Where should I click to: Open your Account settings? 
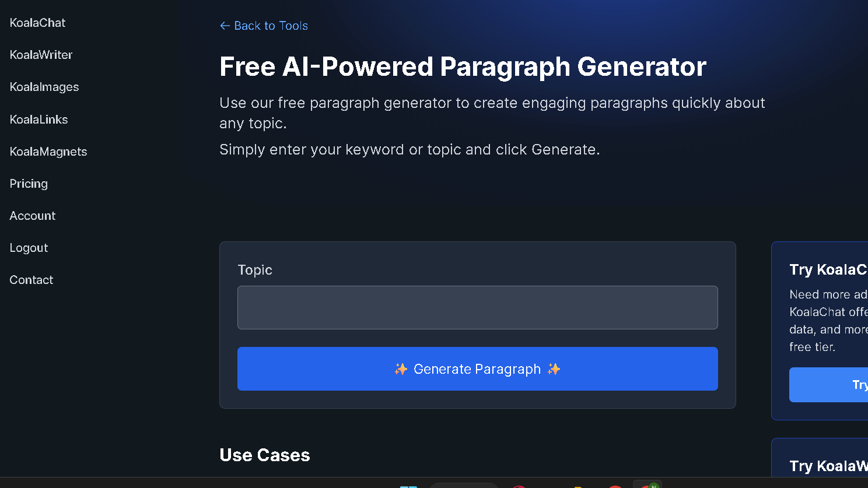pyautogui.click(x=32, y=215)
